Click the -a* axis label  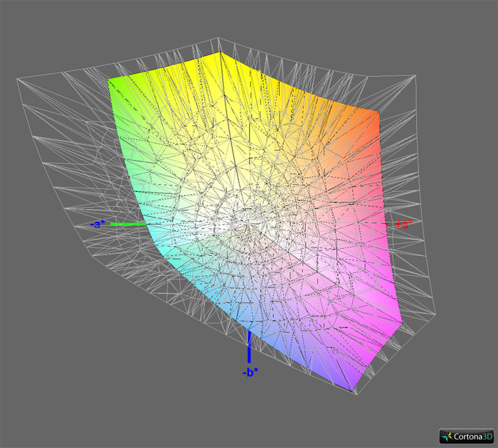97,224
